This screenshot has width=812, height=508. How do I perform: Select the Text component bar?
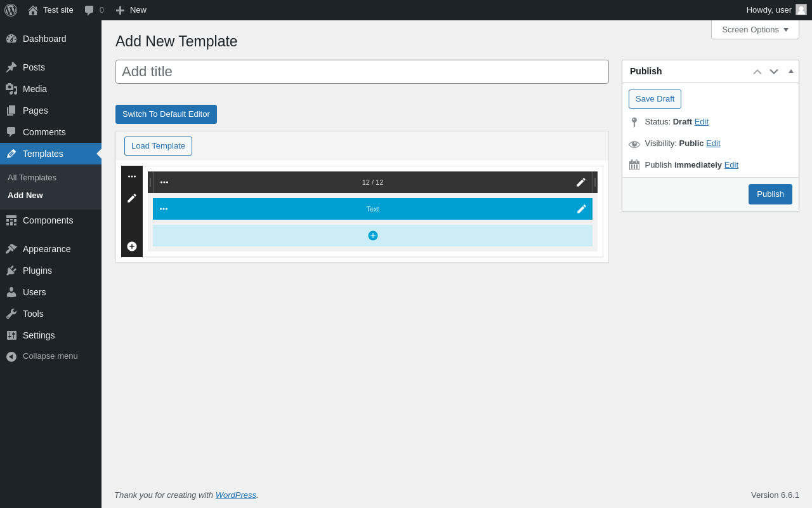372,209
